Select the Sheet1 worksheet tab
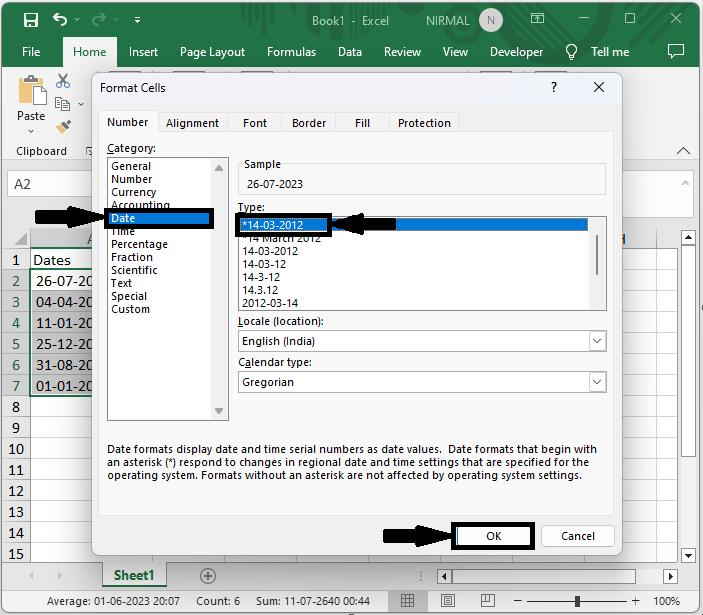 [x=133, y=575]
